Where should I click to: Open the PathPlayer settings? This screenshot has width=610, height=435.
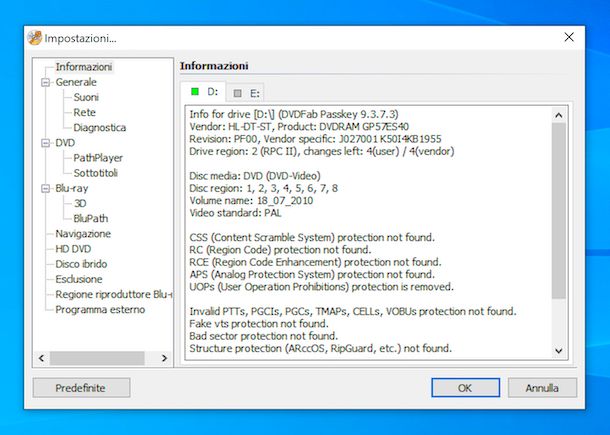click(98, 158)
